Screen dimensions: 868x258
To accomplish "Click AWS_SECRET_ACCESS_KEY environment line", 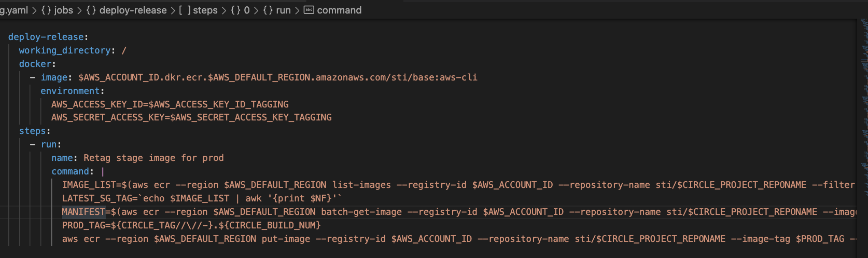I will [191, 117].
